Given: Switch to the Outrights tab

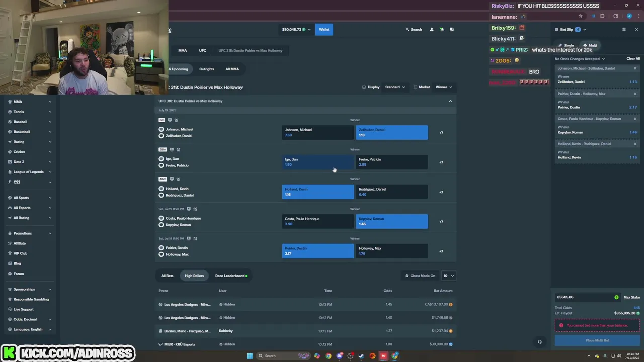Looking at the screenshot, I should [x=207, y=69].
